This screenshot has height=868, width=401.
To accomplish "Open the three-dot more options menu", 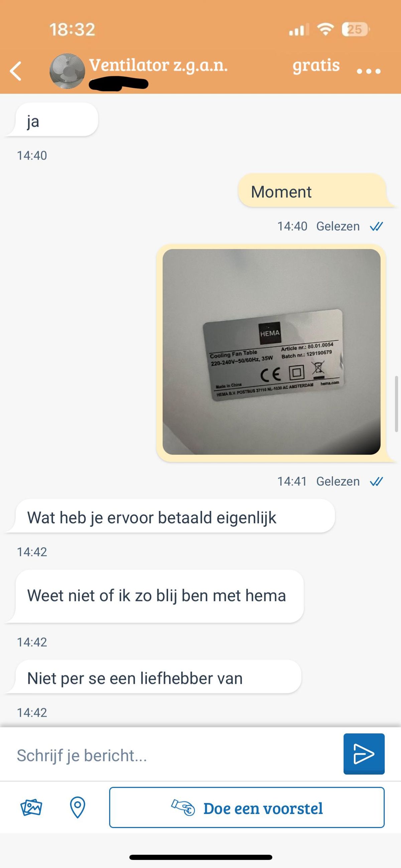I will (x=369, y=72).
